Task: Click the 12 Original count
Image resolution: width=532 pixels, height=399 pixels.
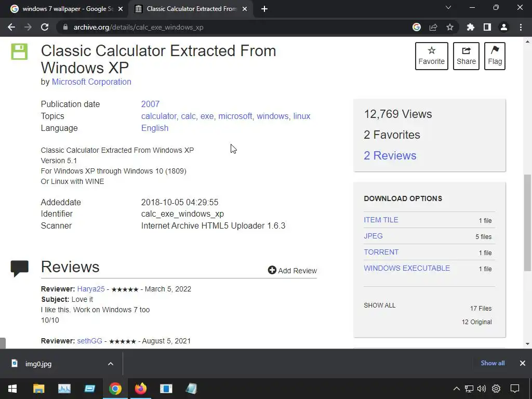Action: [x=476, y=322]
